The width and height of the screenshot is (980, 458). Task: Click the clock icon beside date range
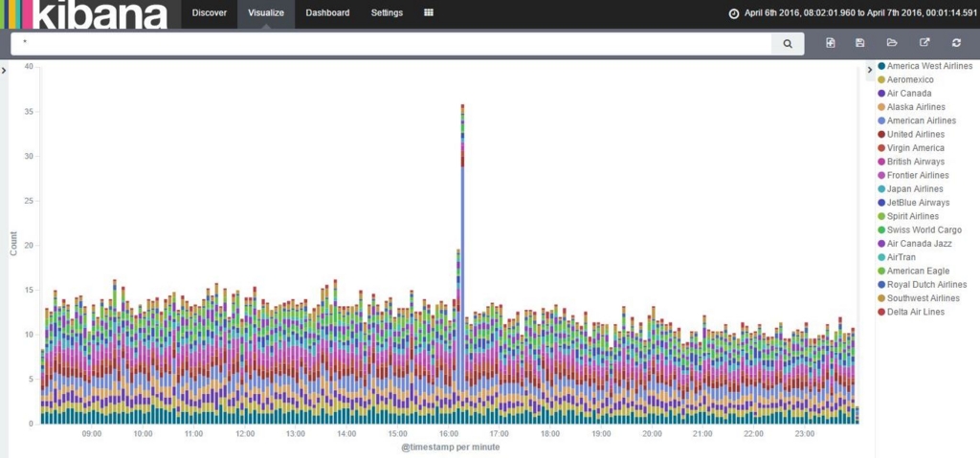coord(734,13)
